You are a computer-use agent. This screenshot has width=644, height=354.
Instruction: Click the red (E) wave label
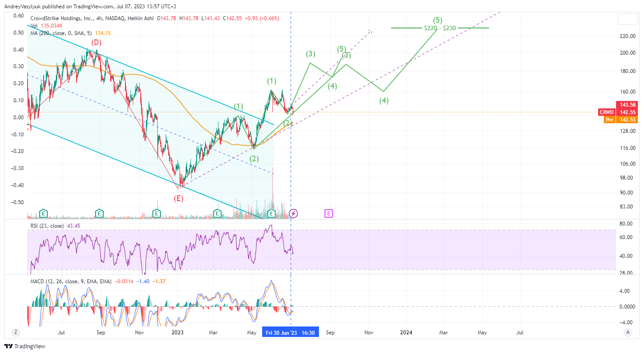(x=178, y=198)
